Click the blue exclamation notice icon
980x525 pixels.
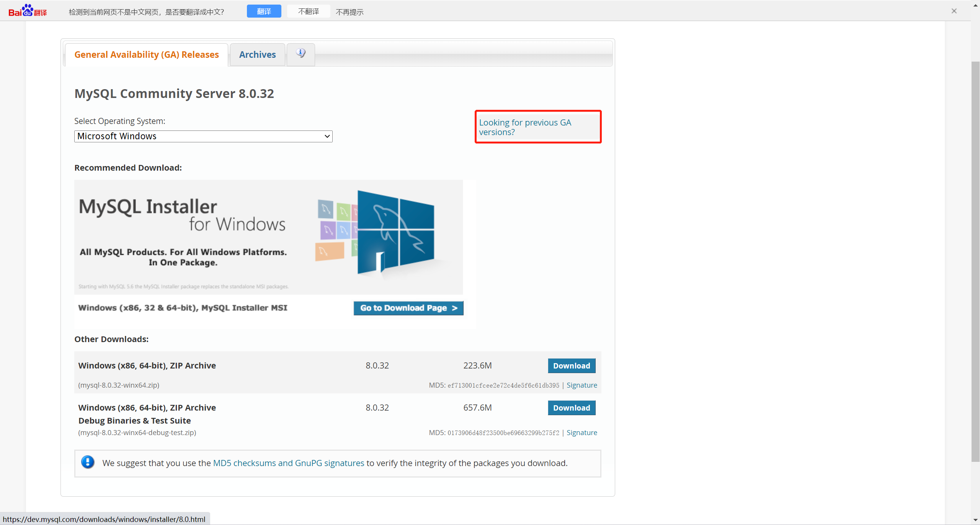(88, 462)
